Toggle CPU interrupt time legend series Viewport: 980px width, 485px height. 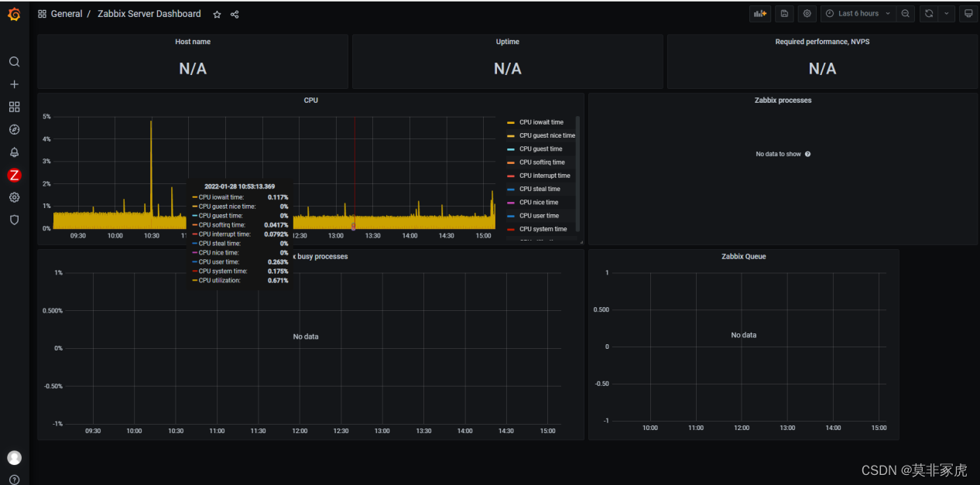click(x=544, y=176)
